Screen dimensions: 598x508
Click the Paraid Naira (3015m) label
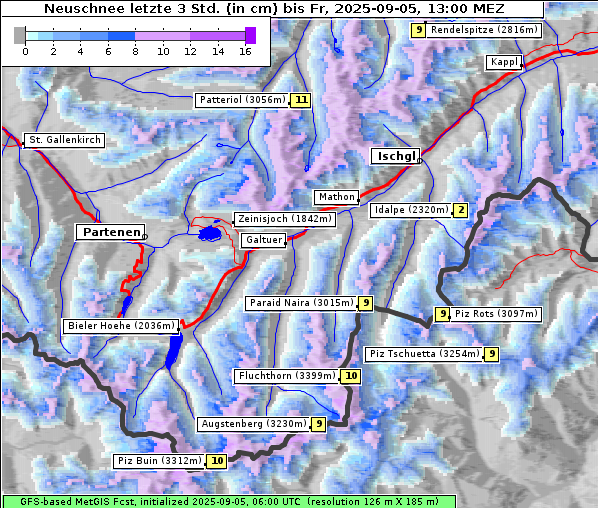pos(301,303)
